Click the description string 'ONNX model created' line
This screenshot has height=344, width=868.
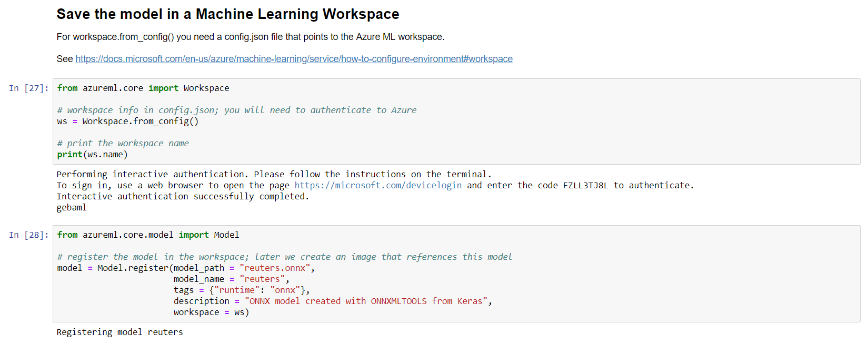click(333, 301)
